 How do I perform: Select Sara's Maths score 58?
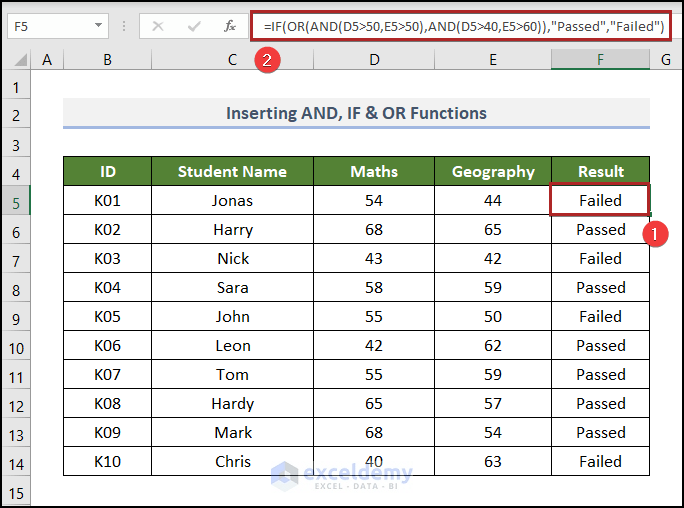(374, 287)
